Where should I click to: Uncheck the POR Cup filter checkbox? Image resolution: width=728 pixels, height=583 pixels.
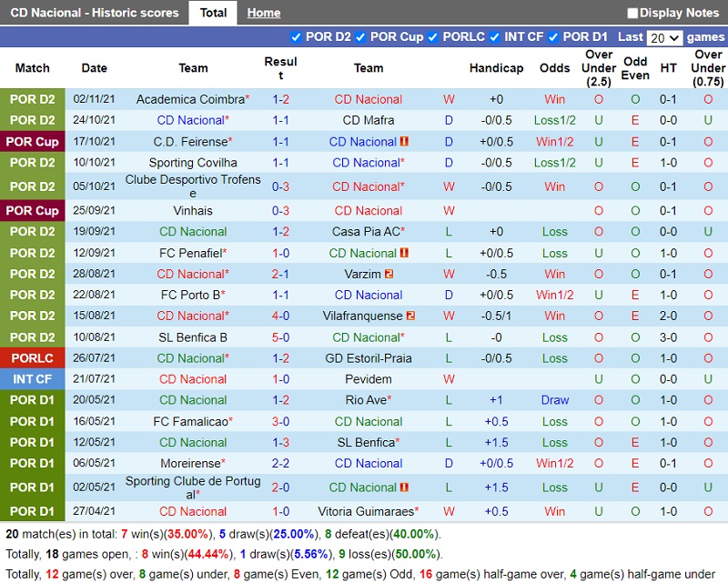360,37
